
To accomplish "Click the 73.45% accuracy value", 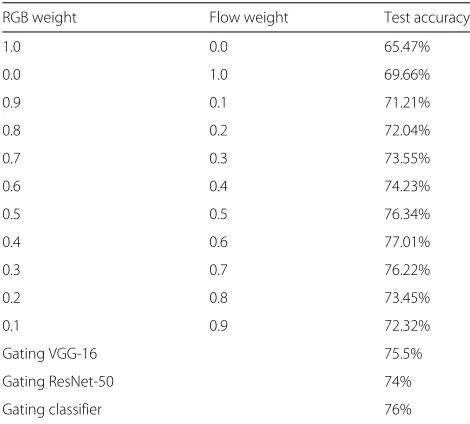I will coord(407,298).
